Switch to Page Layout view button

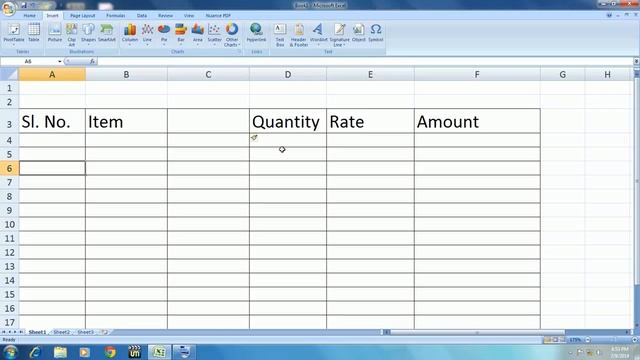555,340
